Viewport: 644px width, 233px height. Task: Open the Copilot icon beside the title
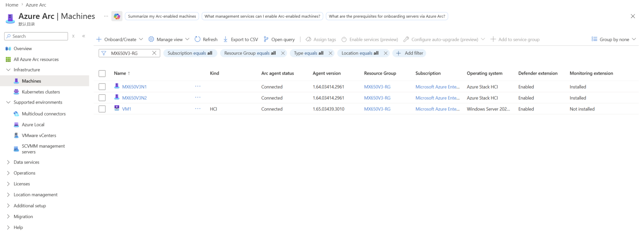[x=117, y=16]
